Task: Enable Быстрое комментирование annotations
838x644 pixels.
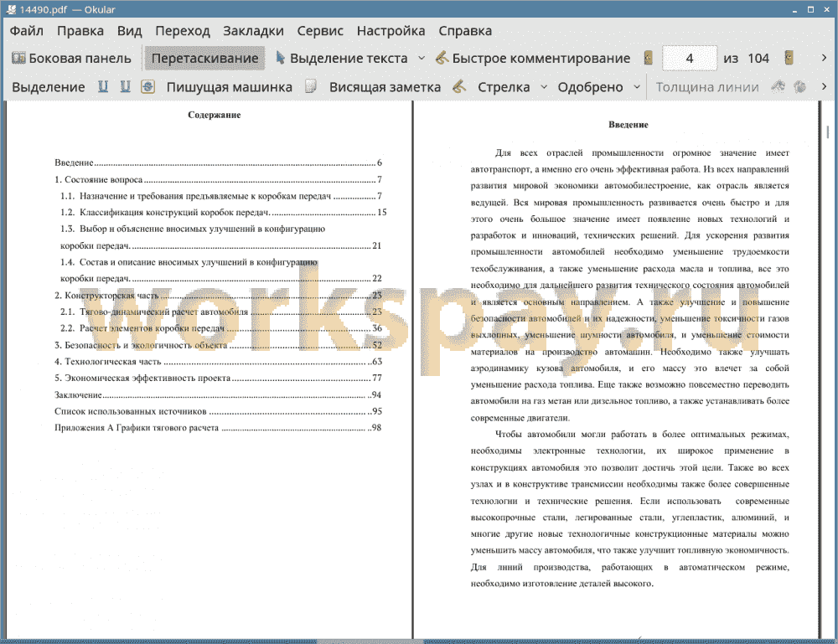Action: (x=532, y=59)
